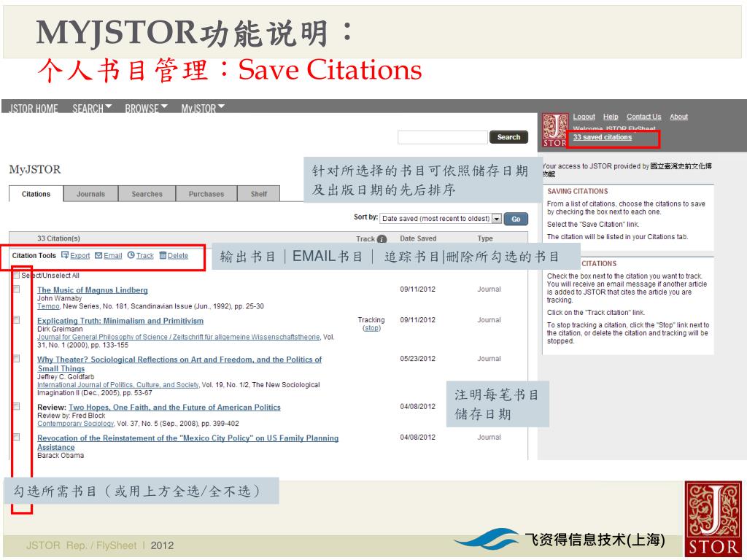The height and width of the screenshot is (560, 747).
Task: Click the Date Saved column header
Action: tap(418, 238)
